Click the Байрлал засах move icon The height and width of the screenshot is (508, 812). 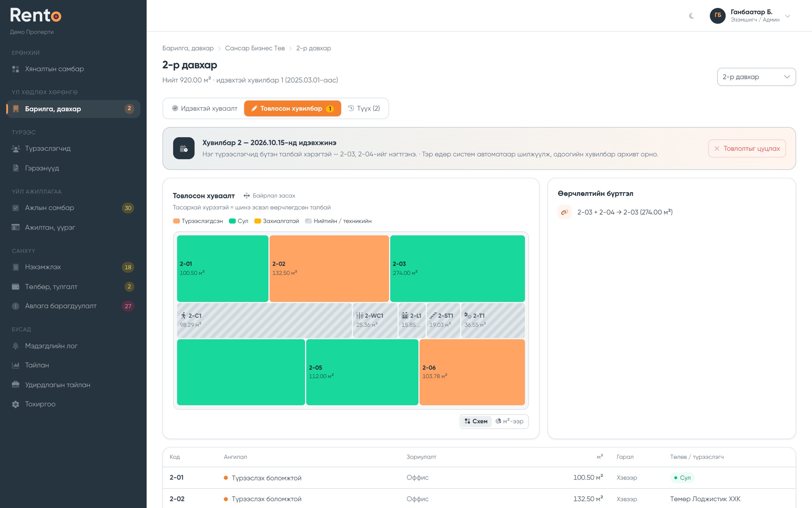[246, 196]
